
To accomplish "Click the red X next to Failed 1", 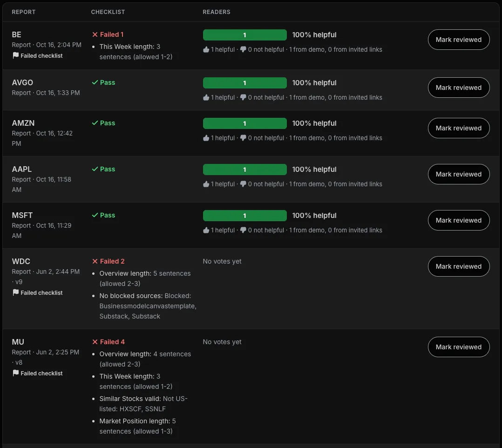I will pos(95,34).
